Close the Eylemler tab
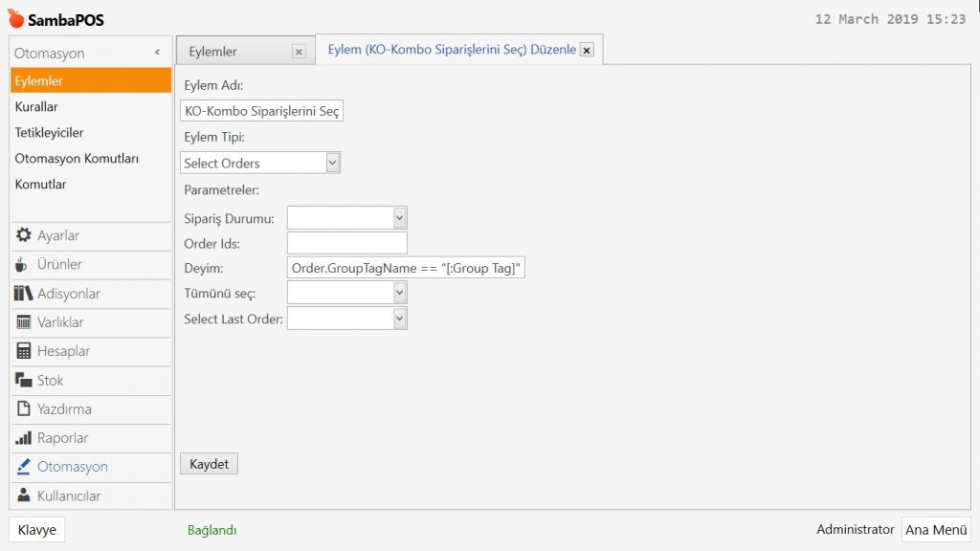This screenshot has height=551, width=980. pos(299,52)
